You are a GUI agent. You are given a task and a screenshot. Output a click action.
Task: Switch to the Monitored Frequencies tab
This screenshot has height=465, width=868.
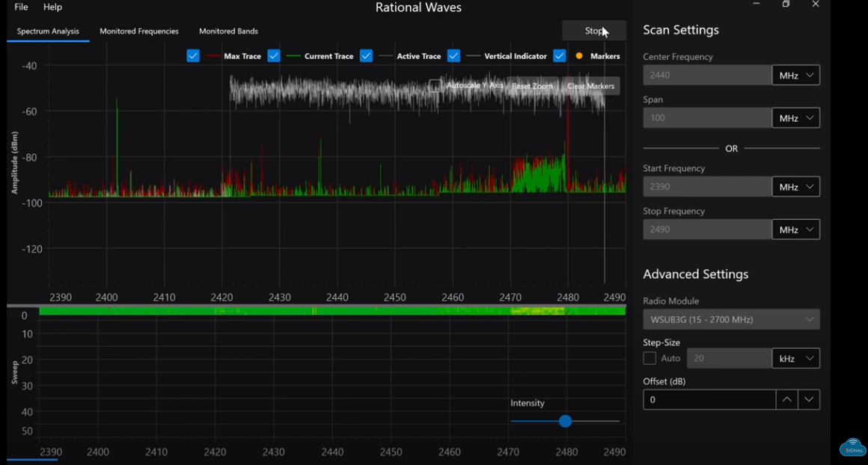(x=139, y=31)
